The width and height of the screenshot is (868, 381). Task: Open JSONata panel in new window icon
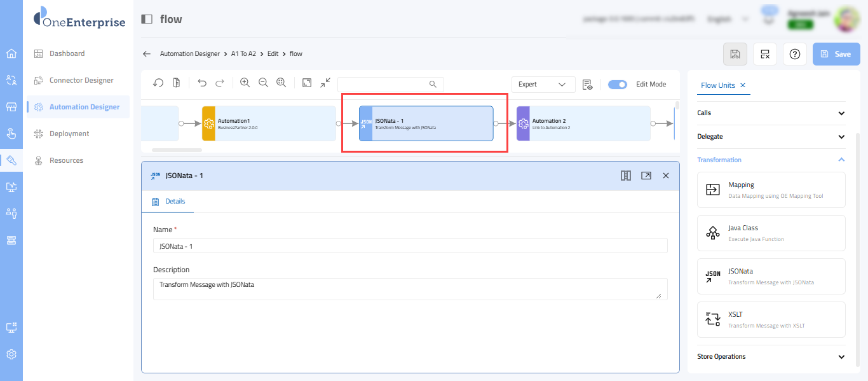pos(646,176)
